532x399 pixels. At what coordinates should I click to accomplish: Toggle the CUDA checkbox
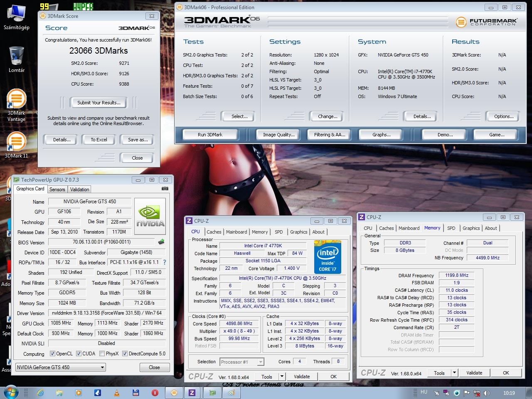(x=78, y=354)
